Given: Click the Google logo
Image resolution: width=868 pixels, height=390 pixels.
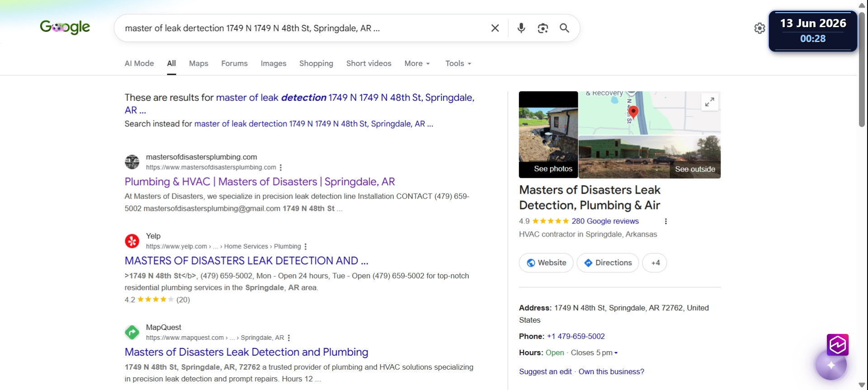Looking at the screenshot, I should [x=65, y=28].
